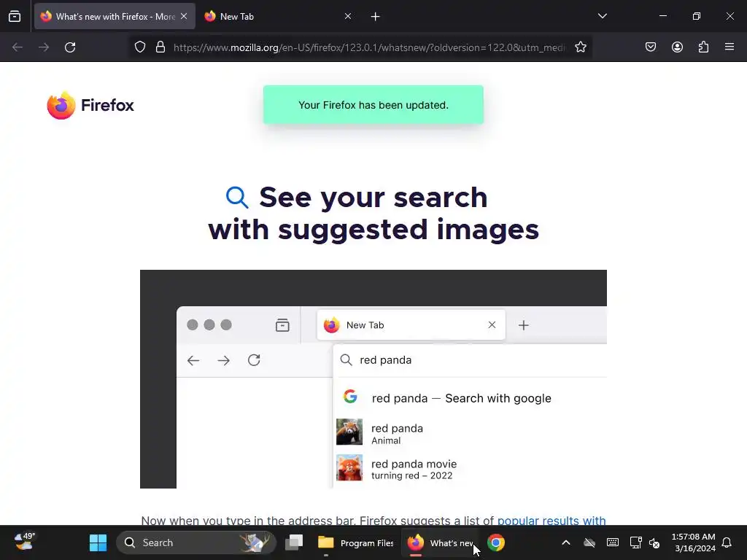Open clock and calendar 1:57:08 AM
This screenshot has width=747, height=560.
click(x=693, y=542)
